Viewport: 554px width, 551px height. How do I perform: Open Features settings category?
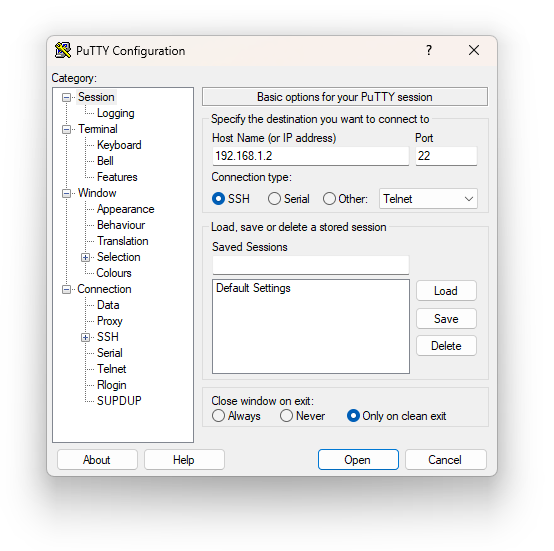pyautogui.click(x=117, y=177)
